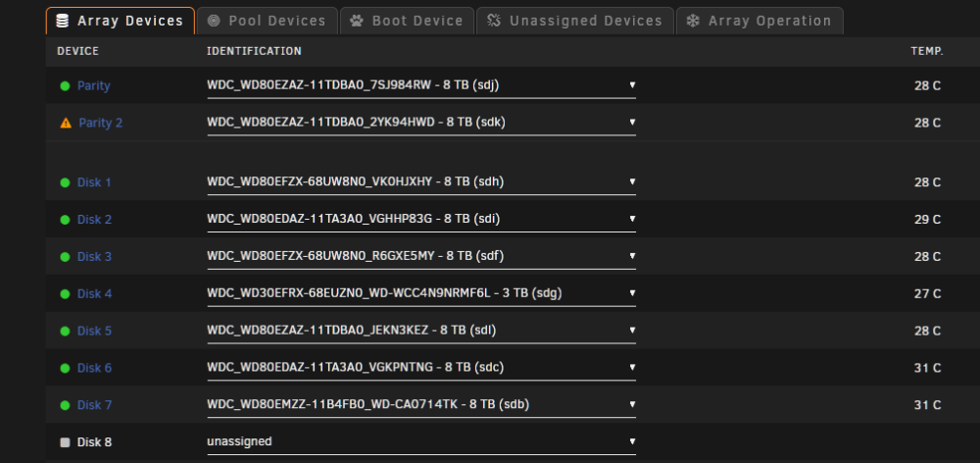Screen dimensions: 980x463
Task: Click the green status dot for Disk 1
Action: 65,182
